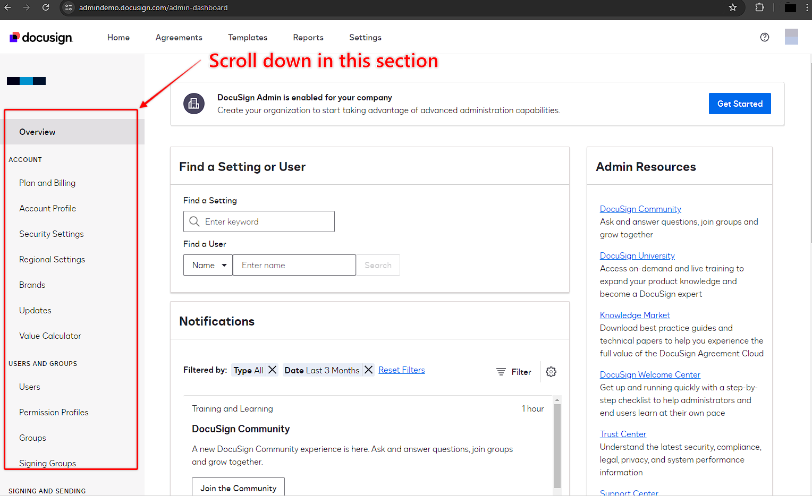812x504 pixels.
Task: Click the DocuSign Community notification title
Action: tap(241, 429)
